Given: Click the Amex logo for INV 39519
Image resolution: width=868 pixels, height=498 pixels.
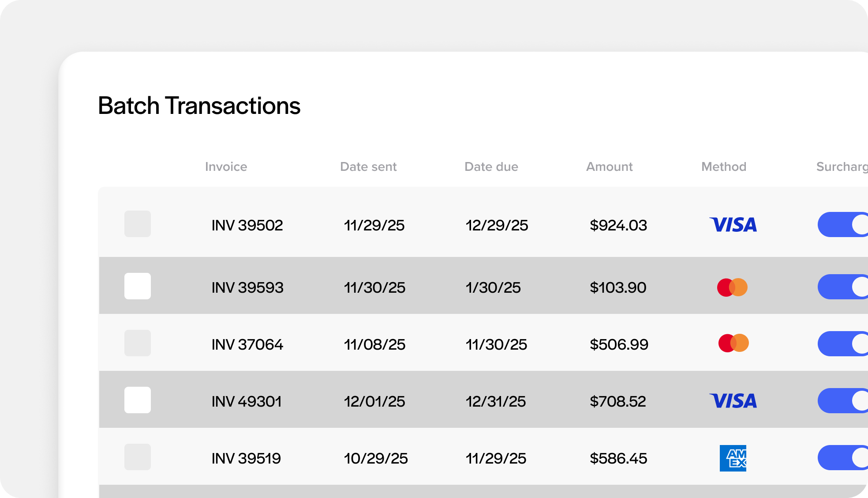Looking at the screenshot, I should click(733, 458).
